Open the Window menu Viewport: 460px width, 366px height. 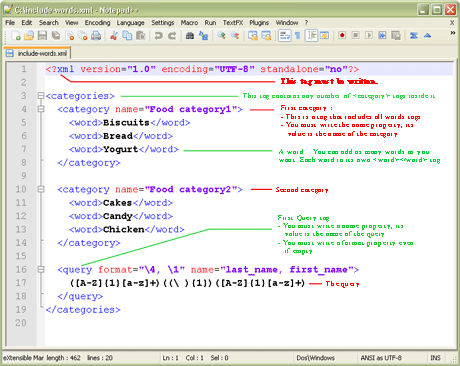coord(287,23)
